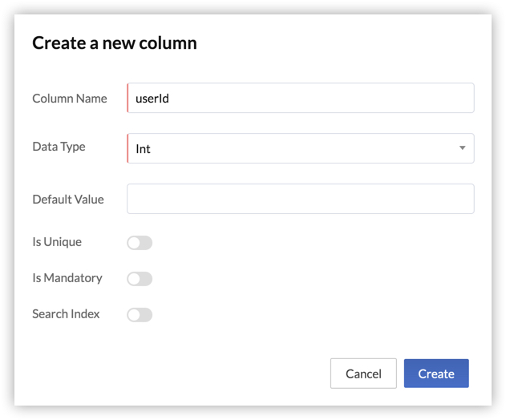Click the red required marker on Data Type
Screen dimensions: 506x420
click(128, 148)
